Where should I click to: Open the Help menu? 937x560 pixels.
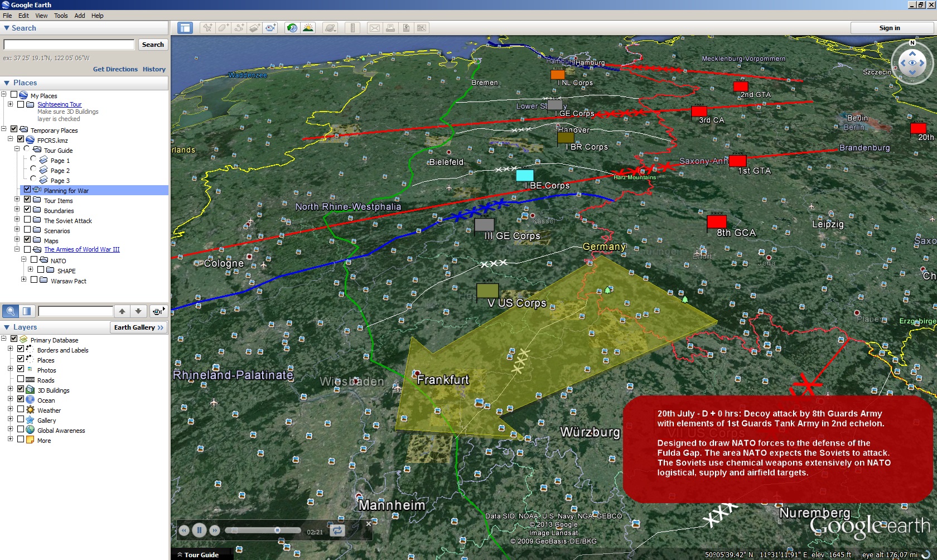pyautogui.click(x=98, y=16)
